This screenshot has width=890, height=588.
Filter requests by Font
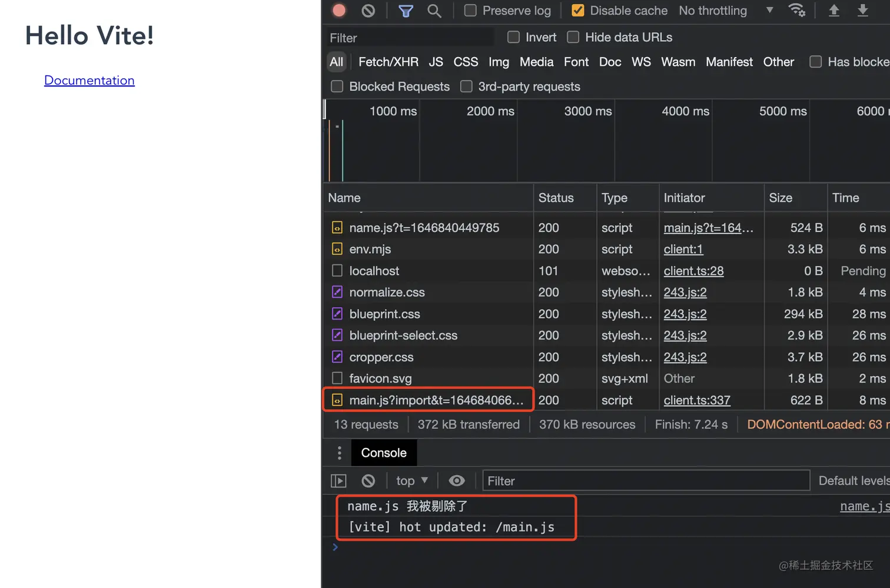tap(576, 62)
